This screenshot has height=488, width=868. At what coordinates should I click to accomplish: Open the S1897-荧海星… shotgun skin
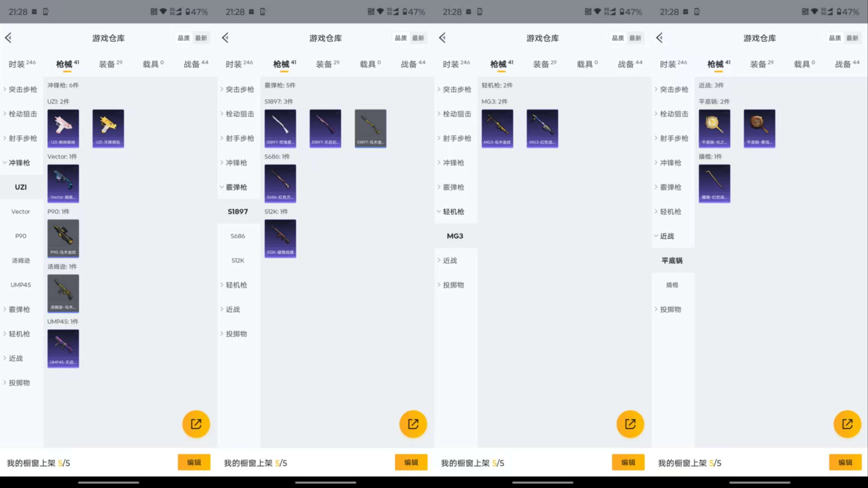coord(280,128)
